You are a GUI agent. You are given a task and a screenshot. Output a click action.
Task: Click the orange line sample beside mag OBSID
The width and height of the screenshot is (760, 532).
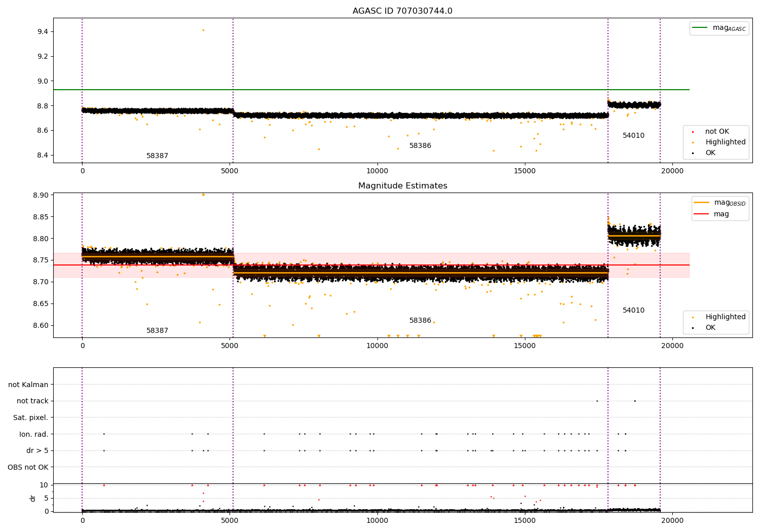(x=701, y=203)
